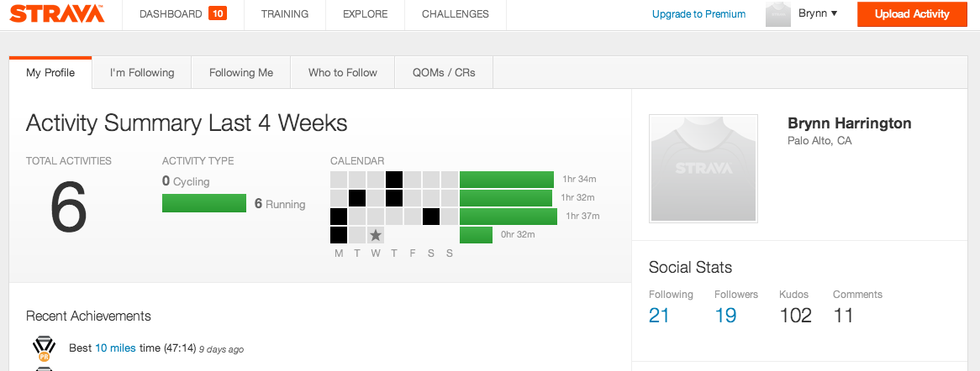Viewport: 980px width, 371px height.
Task: Click the star icon in the calendar
Action: coord(376,235)
